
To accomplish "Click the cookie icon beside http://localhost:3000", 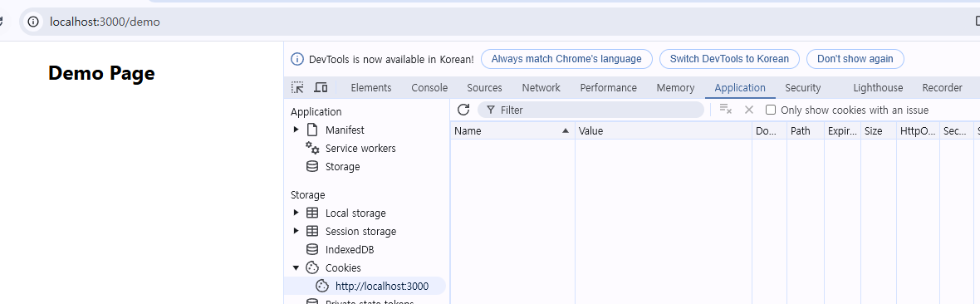I will click(322, 286).
